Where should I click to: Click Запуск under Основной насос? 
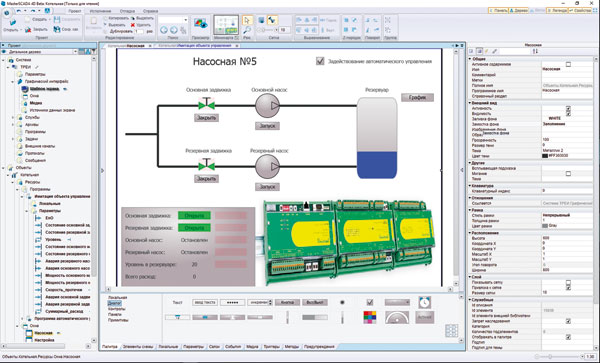[x=267, y=126]
